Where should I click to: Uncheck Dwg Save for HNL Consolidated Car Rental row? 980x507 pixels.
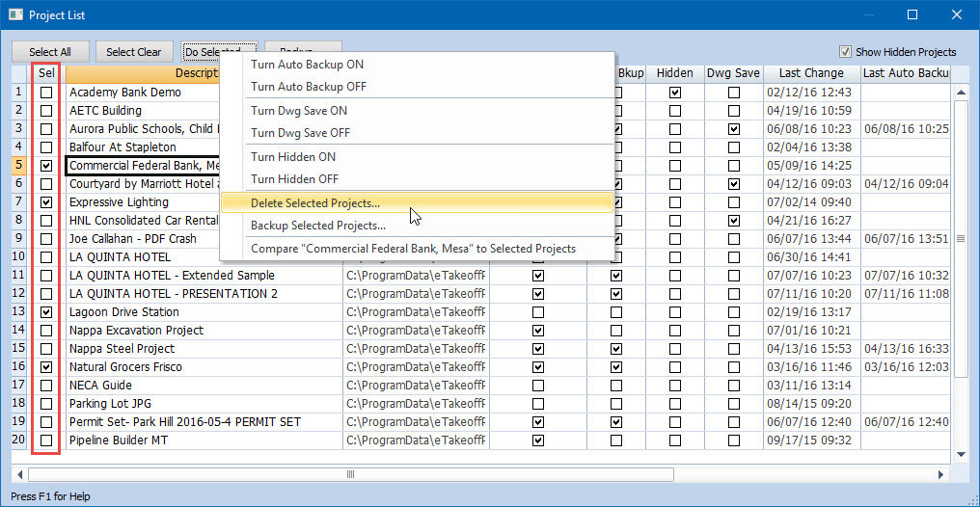coord(734,221)
